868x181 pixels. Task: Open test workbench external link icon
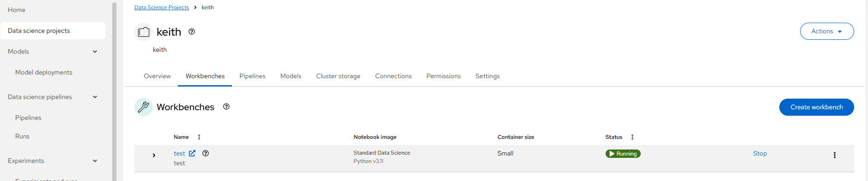(x=192, y=153)
